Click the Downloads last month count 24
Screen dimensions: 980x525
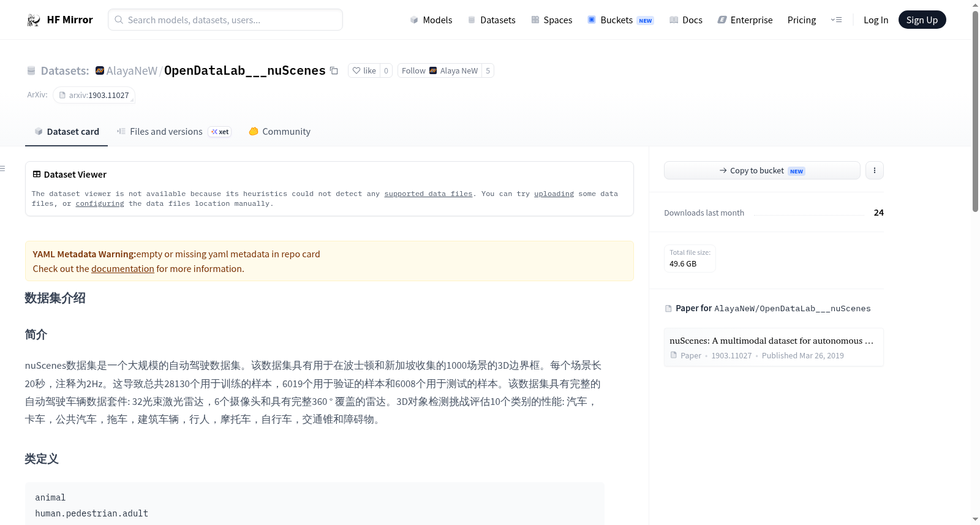click(878, 213)
